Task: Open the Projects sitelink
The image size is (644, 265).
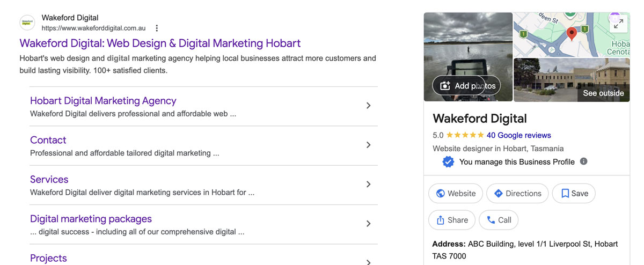Action: (48, 258)
